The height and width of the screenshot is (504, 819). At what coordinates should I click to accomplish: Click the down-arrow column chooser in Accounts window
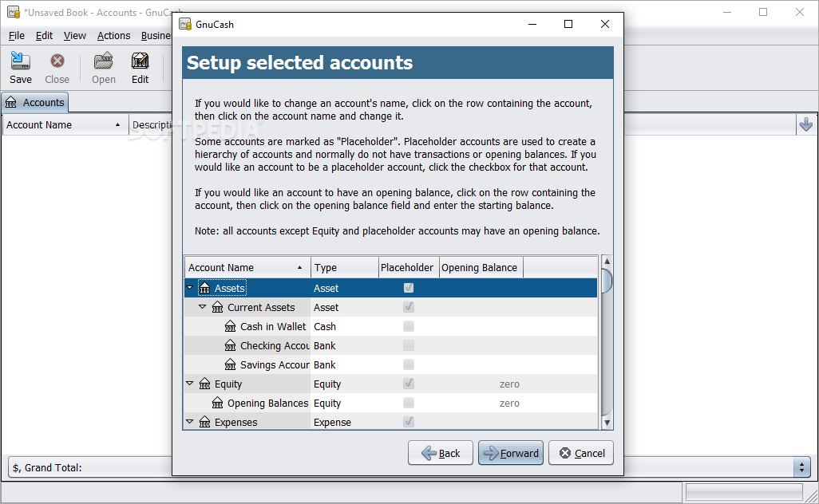tap(806, 124)
